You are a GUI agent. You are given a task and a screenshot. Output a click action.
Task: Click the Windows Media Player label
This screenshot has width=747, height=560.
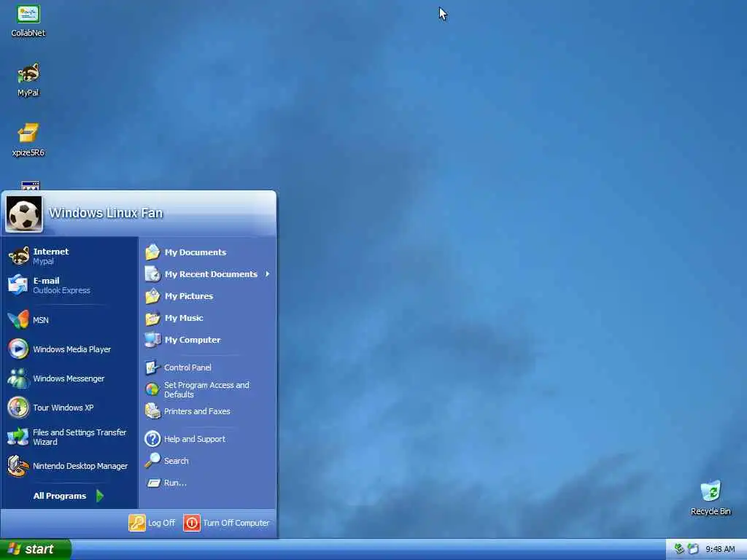pos(72,349)
